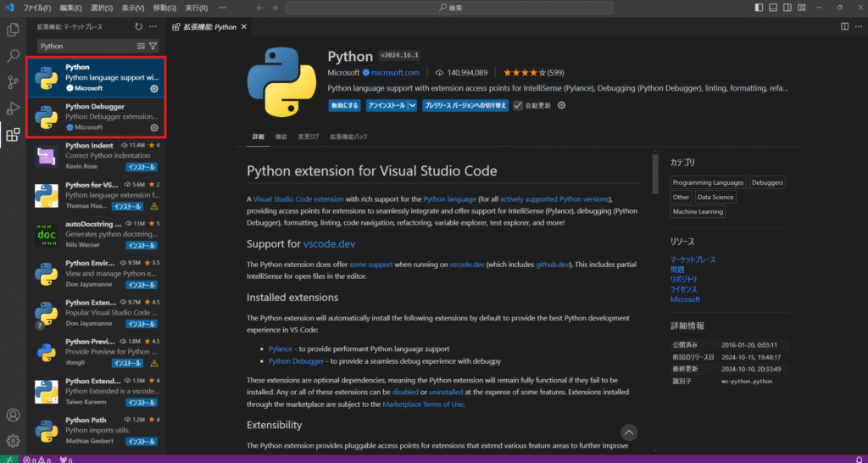This screenshot has width=868, height=463.
Task: Open the ファイル(F) menu
Action: [38, 8]
